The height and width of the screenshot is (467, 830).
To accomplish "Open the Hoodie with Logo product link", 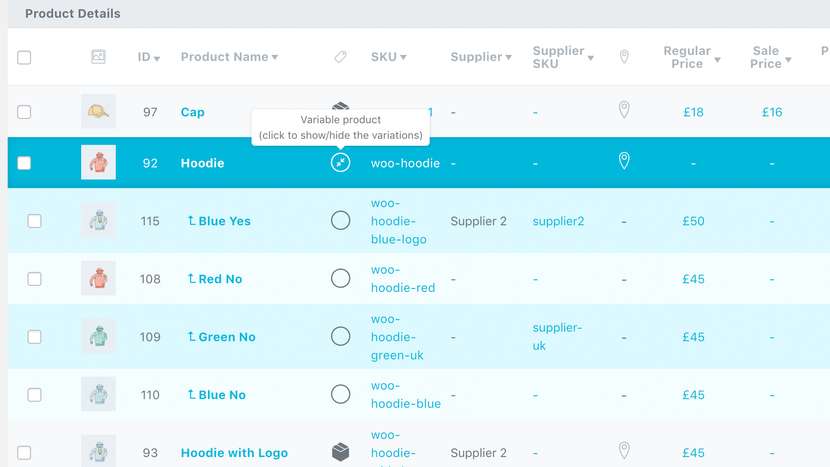I will point(234,453).
